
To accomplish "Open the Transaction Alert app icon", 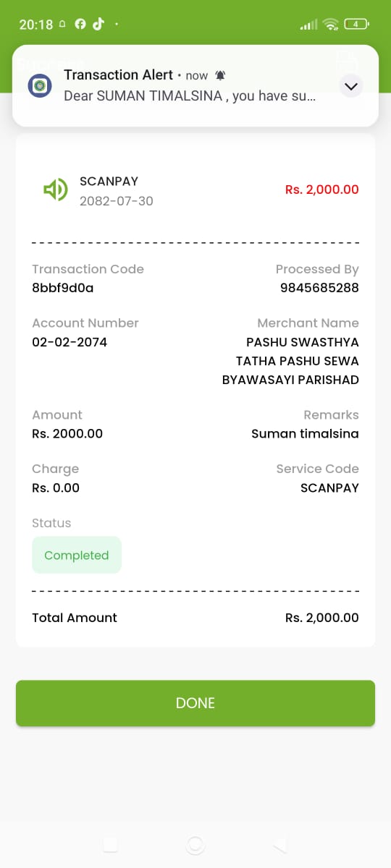I will (40, 86).
